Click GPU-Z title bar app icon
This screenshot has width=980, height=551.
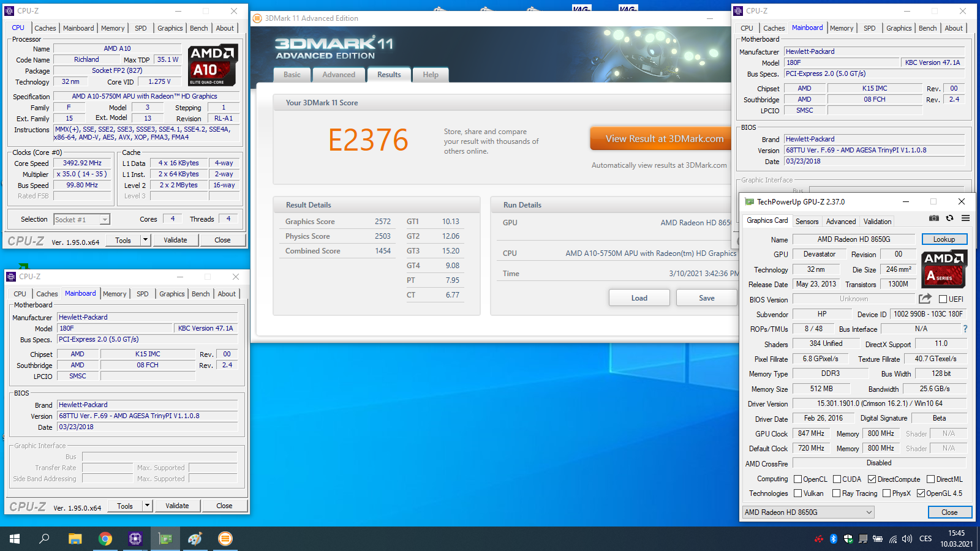[749, 201]
